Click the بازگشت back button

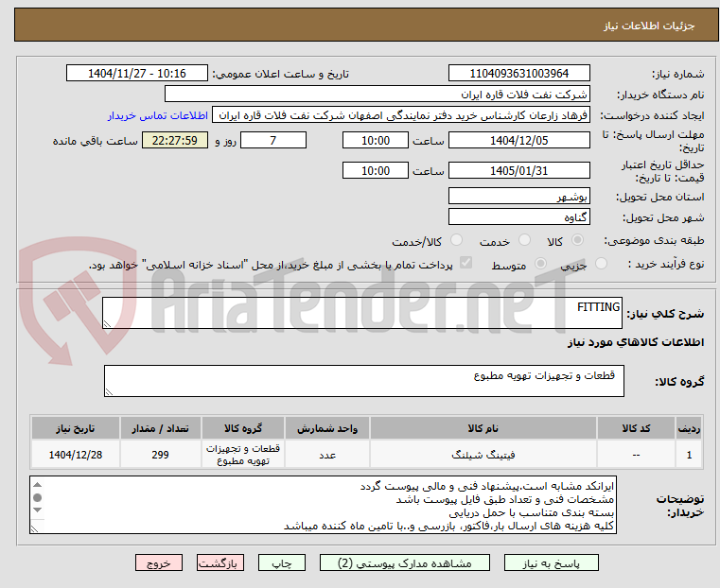(220, 563)
